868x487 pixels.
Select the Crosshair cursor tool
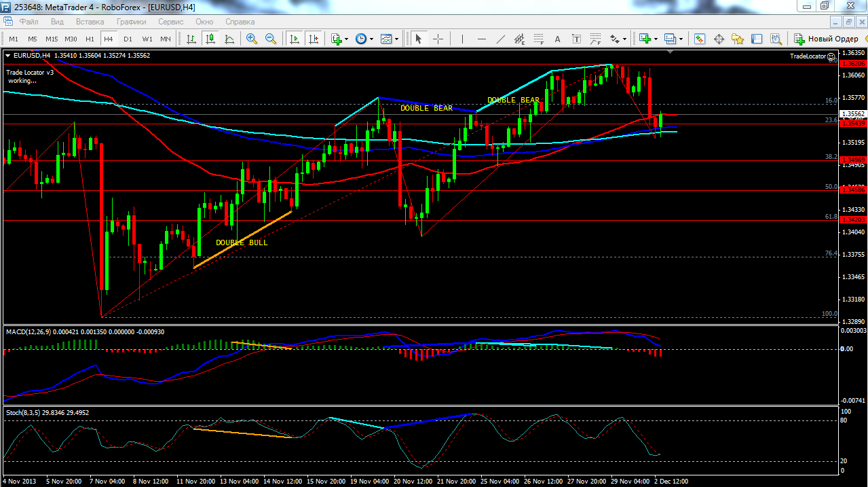[x=438, y=39]
